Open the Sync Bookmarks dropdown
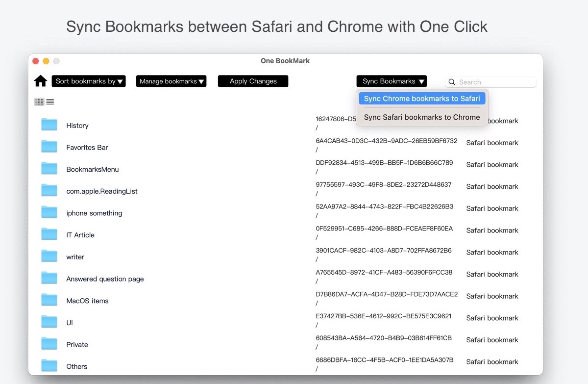The height and width of the screenshot is (384, 588). coord(391,81)
